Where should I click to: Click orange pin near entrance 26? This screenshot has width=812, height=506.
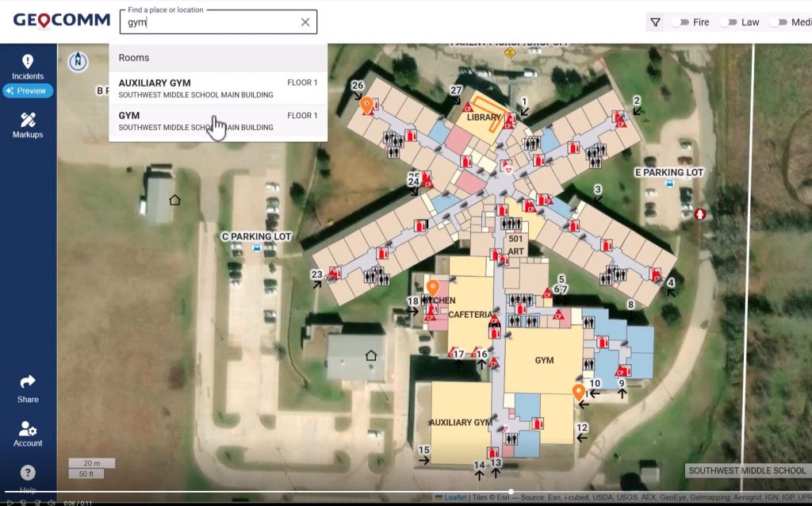(x=366, y=105)
